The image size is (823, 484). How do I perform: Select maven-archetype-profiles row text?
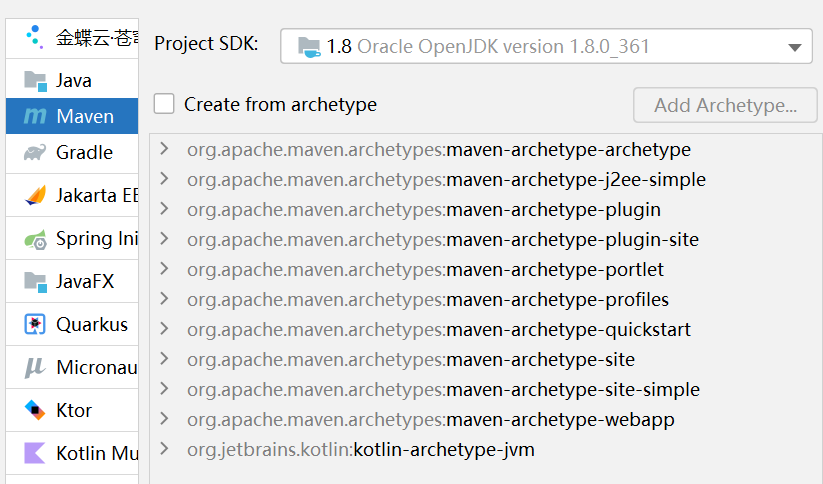point(428,300)
